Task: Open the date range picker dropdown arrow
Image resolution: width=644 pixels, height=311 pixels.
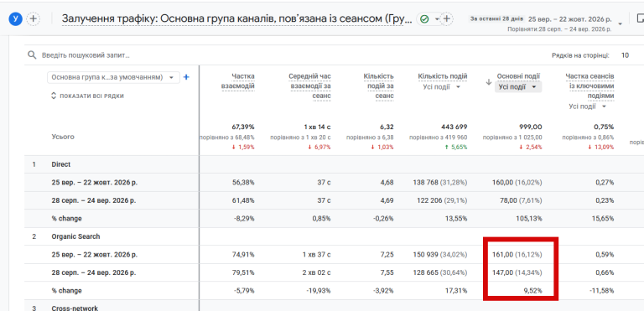Action: click(621, 23)
